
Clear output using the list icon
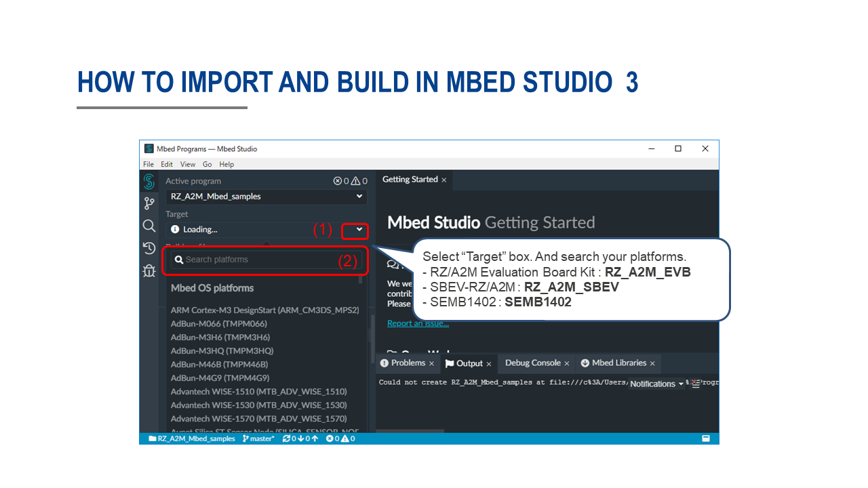[x=695, y=384]
